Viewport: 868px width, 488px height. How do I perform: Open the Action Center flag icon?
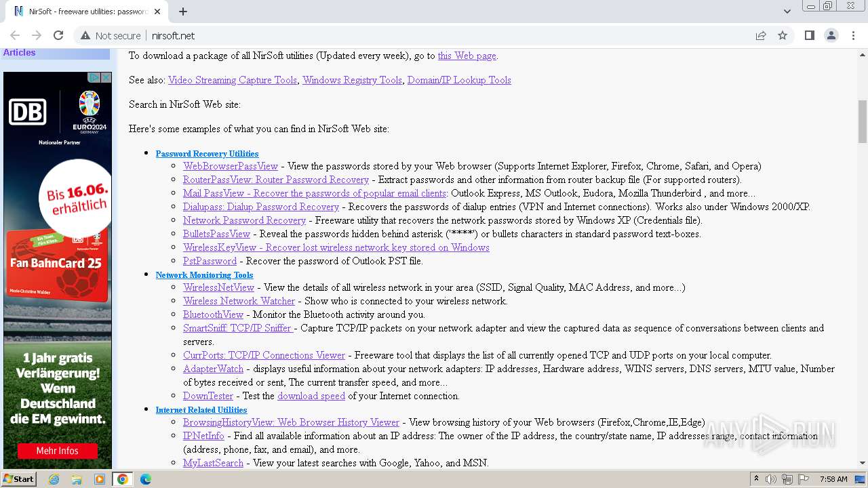(x=804, y=479)
